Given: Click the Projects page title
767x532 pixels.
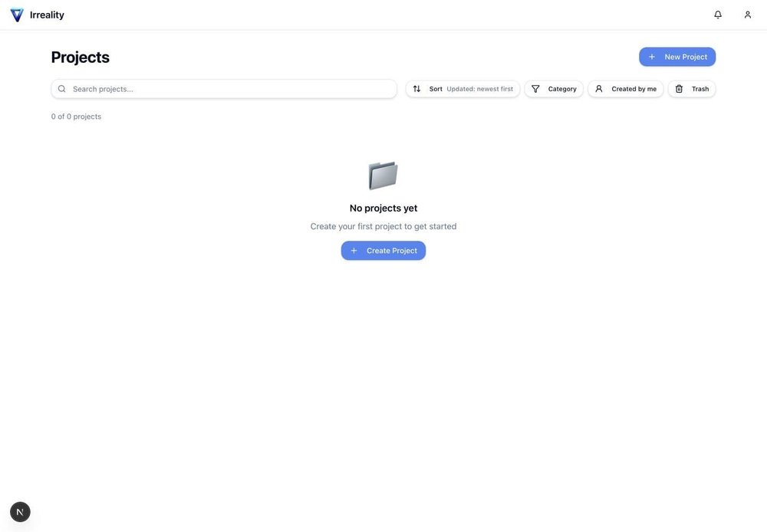Looking at the screenshot, I should click(x=81, y=57).
